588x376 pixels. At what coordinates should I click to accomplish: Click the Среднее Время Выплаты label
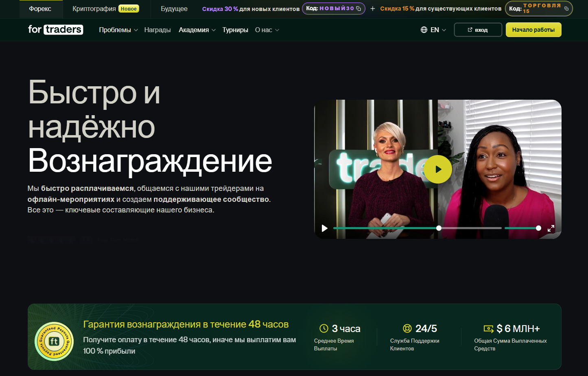(334, 345)
